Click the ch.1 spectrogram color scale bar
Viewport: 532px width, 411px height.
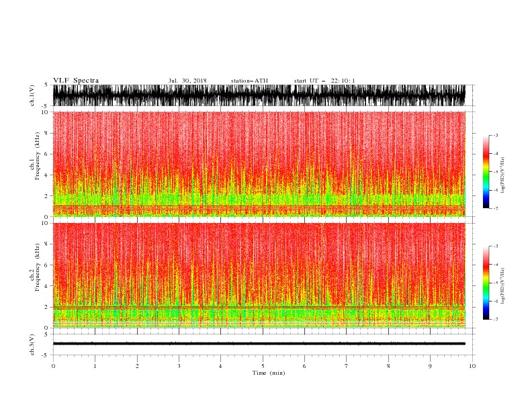pos(486,172)
